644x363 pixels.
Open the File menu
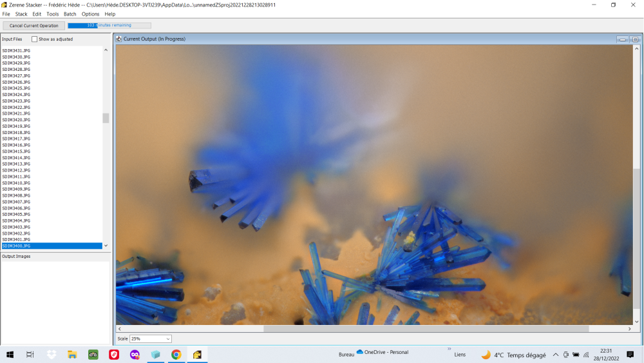[6, 14]
